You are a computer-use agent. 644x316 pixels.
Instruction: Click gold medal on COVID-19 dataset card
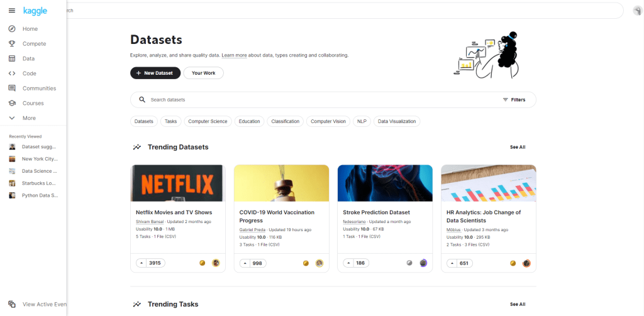point(306,263)
